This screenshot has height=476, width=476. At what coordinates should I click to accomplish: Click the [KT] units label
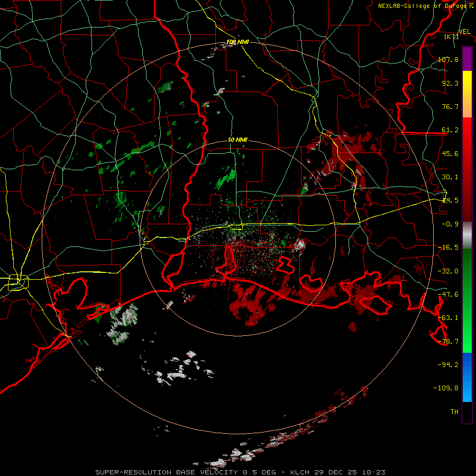452,36
